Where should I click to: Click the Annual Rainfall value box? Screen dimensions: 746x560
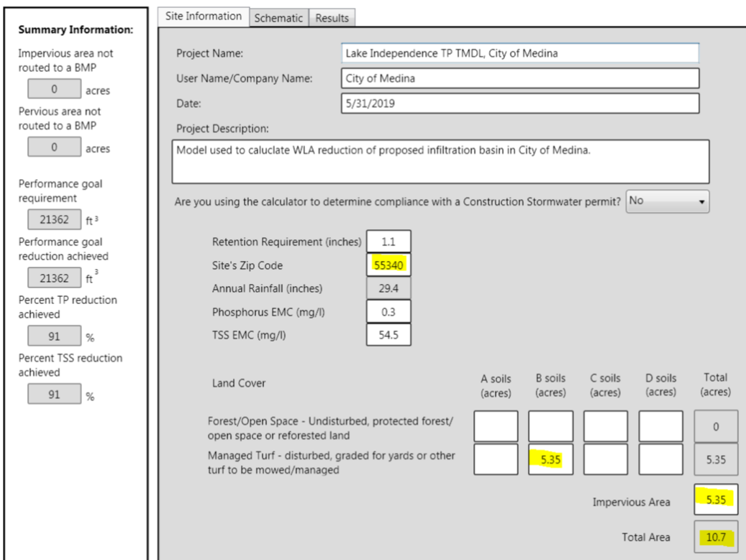(388, 289)
